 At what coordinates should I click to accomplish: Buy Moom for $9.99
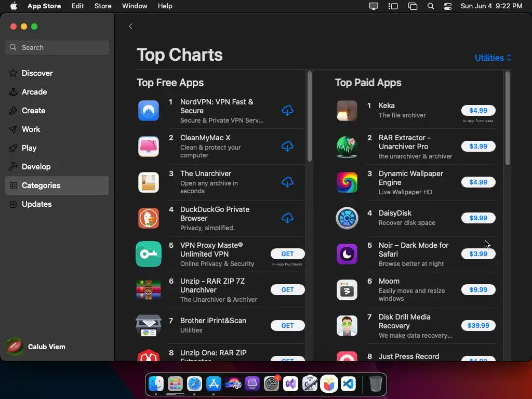[478, 290]
